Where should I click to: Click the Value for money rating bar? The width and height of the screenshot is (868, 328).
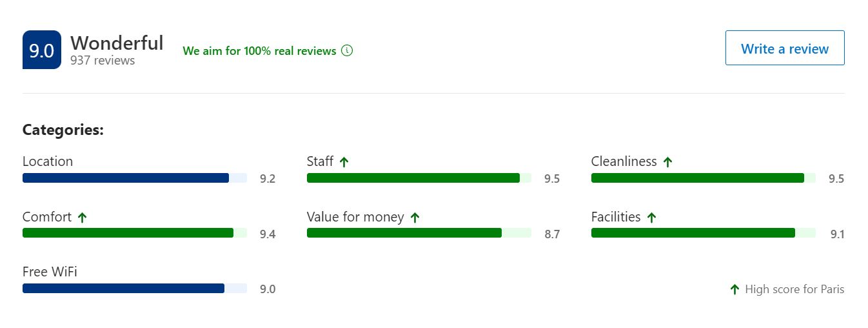(419, 233)
